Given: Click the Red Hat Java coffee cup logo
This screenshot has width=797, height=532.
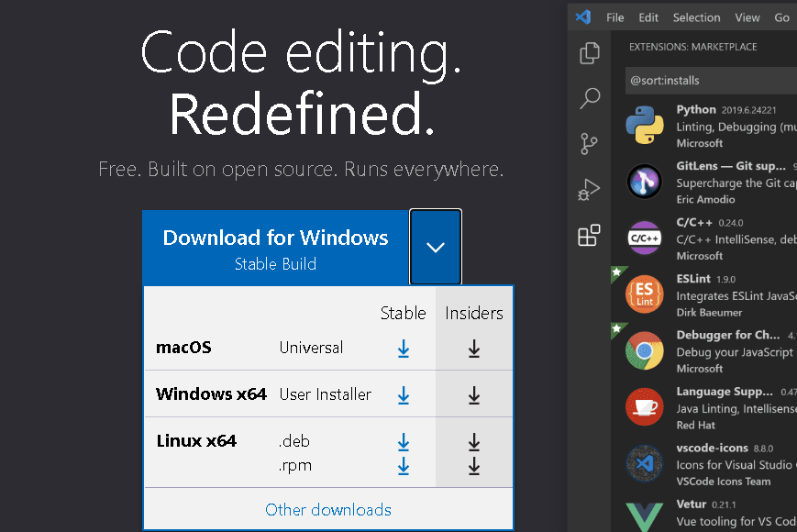Looking at the screenshot, I should (x=645, y=407).
